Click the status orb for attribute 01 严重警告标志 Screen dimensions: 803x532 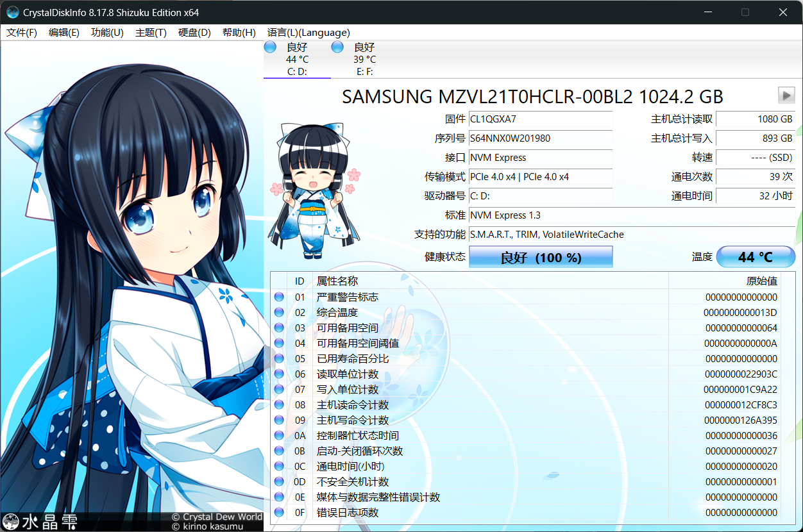[279, 297]
